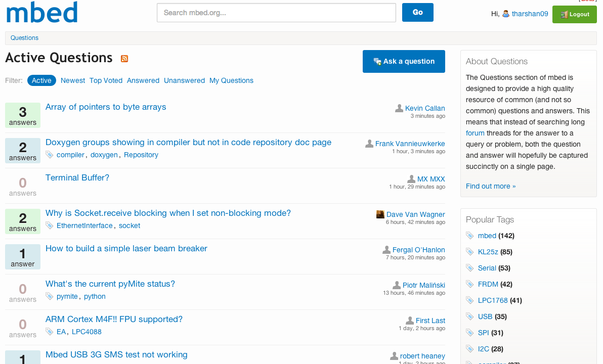Click tag icon next to EA tag
The image size is (603, 364).
[49, 331]
